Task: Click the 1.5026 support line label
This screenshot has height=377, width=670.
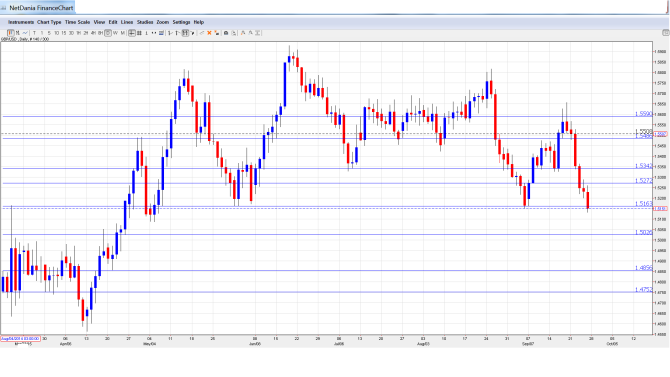Action: click(x=644, y=233)
